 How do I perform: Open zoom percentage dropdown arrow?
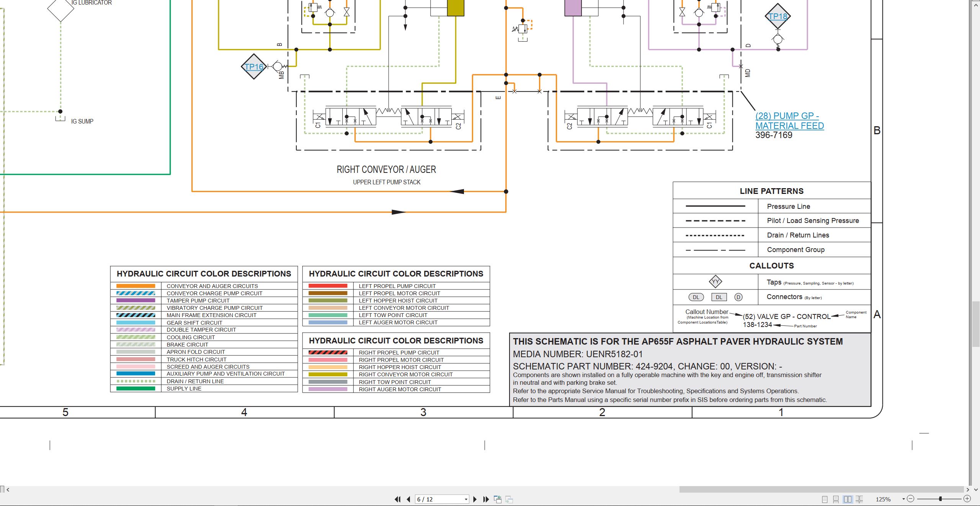(x=903, y=499)
